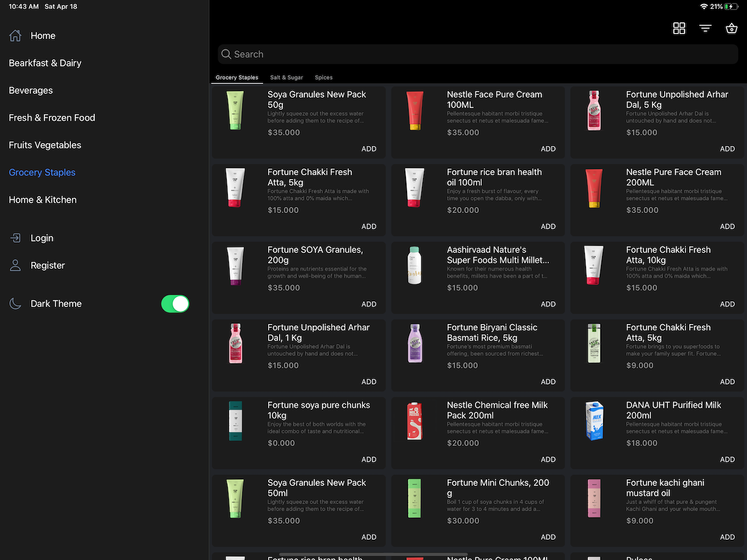This screenshot has width=747, height=560.
Task: Add Nestle Face Pure Cream 100ML
Action: coord(548,149)
